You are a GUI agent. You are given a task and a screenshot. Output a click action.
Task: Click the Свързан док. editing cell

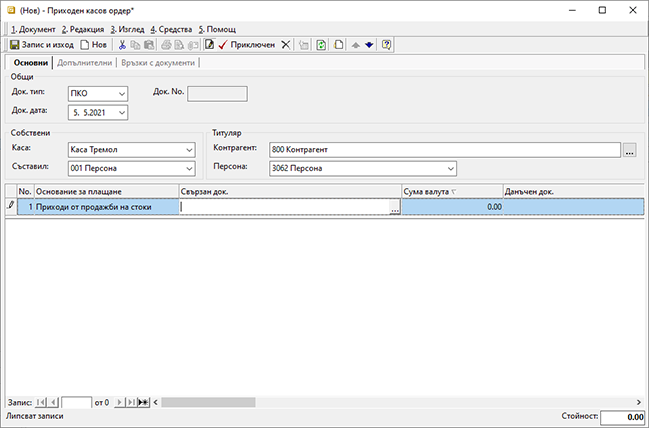(x=285, y=207)
